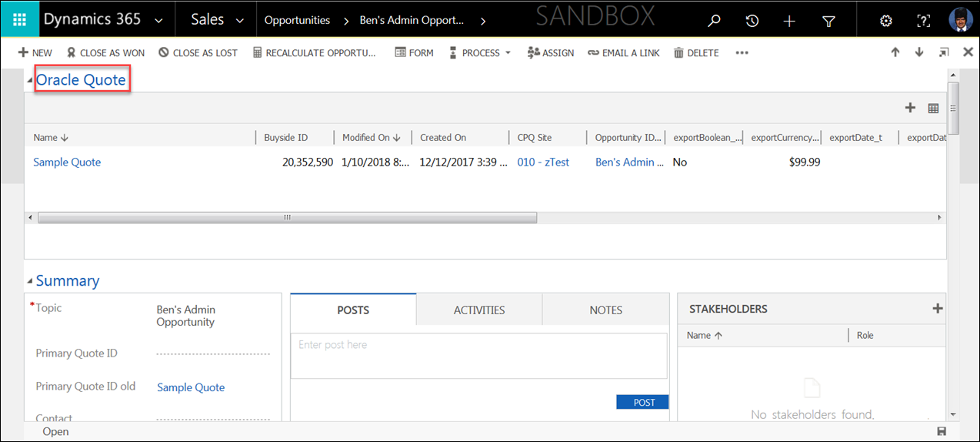
Task: Switch to the Notes tab
Action: pos(605,310)
